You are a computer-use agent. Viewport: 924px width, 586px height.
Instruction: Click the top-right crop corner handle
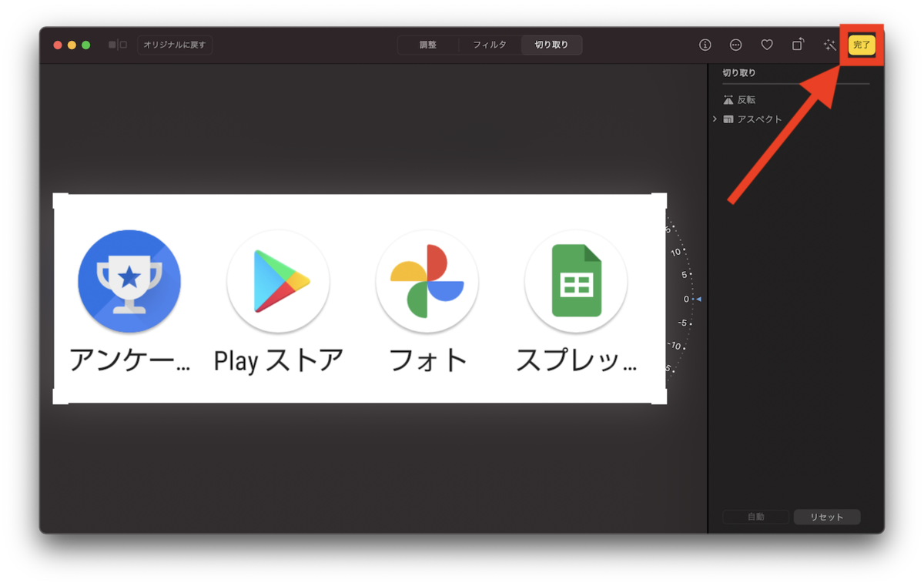pos(659,201)
